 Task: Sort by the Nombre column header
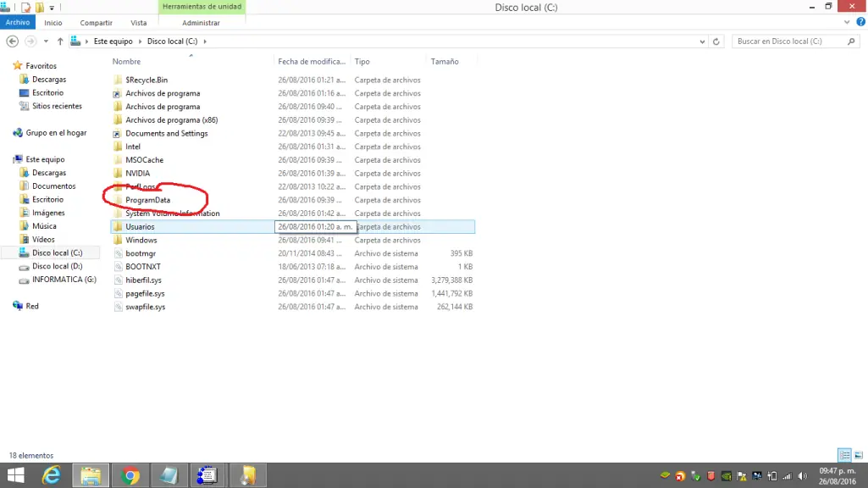(126, 62)
